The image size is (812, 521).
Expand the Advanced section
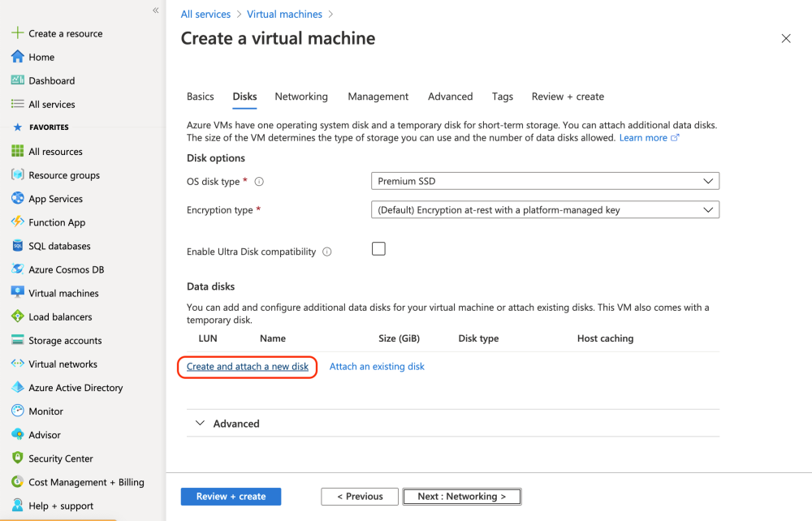201,424
